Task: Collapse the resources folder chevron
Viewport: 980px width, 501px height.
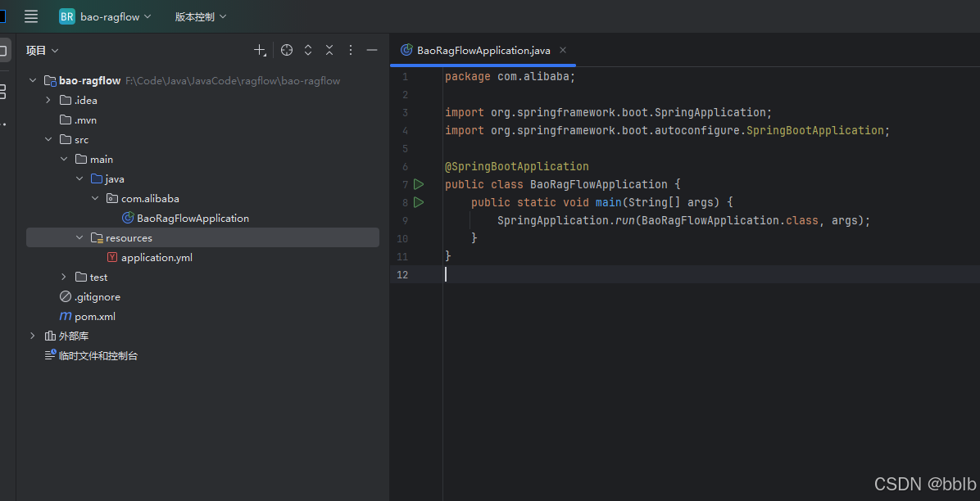Action: [79, 238]
